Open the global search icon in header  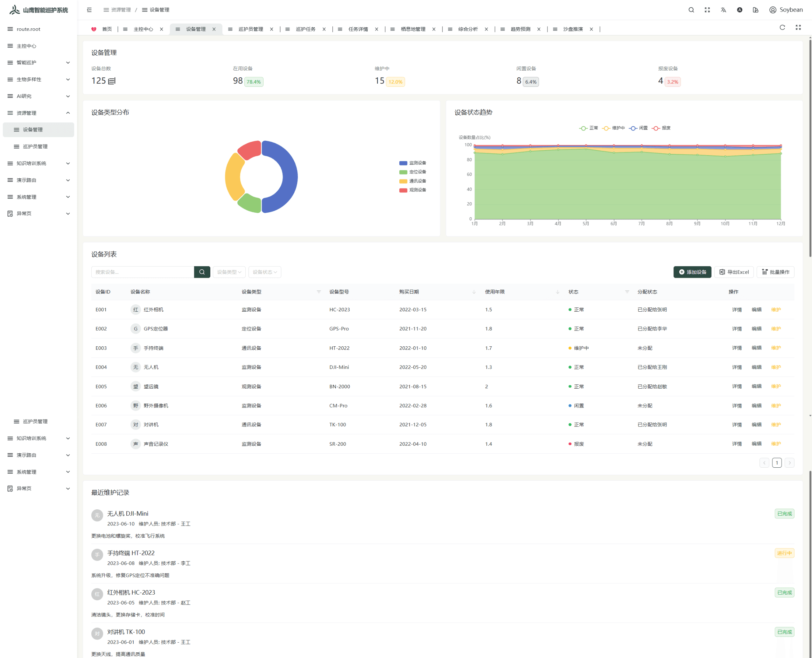coord(691,10)
